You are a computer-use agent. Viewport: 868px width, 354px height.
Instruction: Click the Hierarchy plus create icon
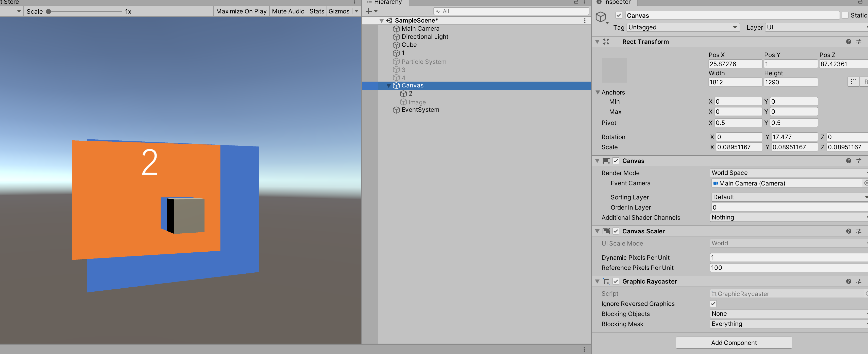coord(369,11)
